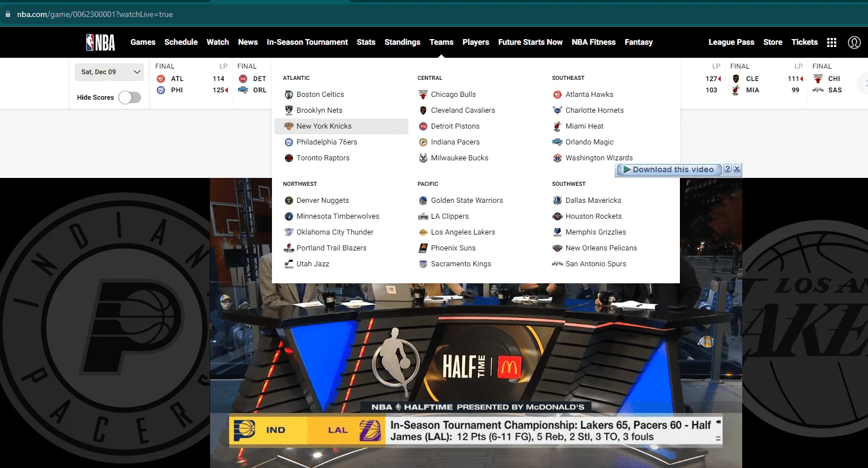Viewport: 868px width, 468px height.
Task: Open the In-Season Tournament menu
Action: pyautogui.click(x=307, y=42)
